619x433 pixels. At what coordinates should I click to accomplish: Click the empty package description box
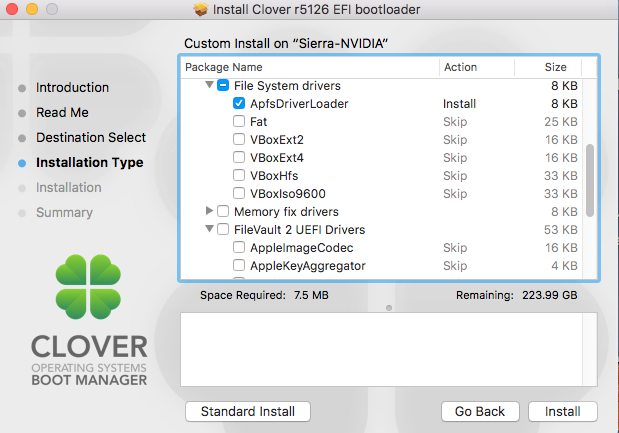(389, 349)
